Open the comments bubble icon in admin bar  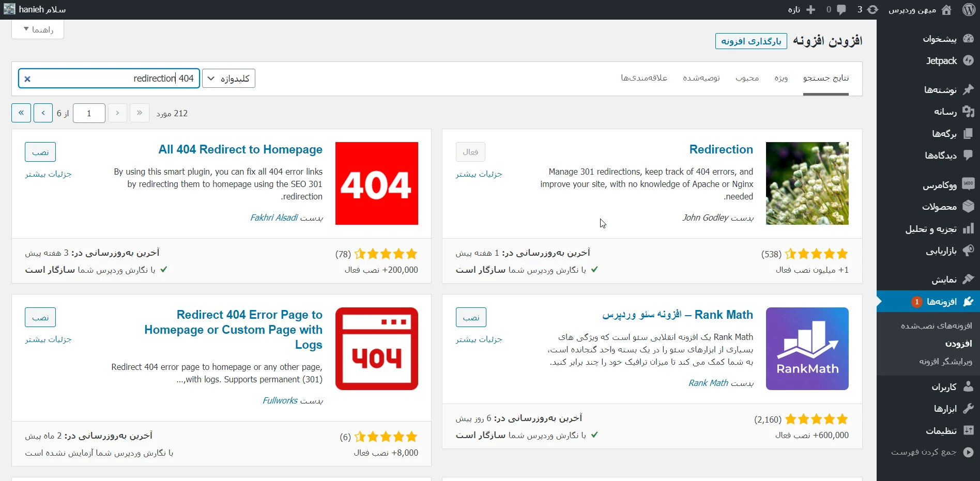pyautogui.click(x=841, y=10)
